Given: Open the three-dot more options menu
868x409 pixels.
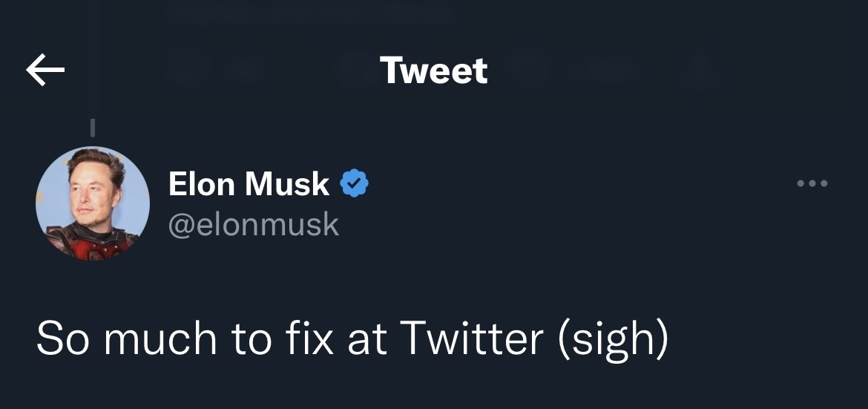Looking at the screenshot, I should click(x=812, y=183).
